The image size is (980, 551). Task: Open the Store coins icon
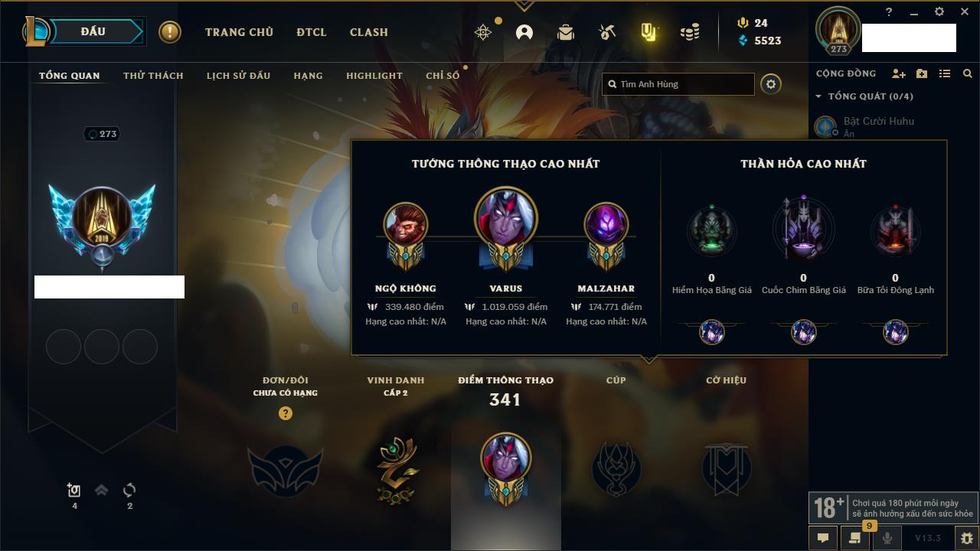pos(690,32)
